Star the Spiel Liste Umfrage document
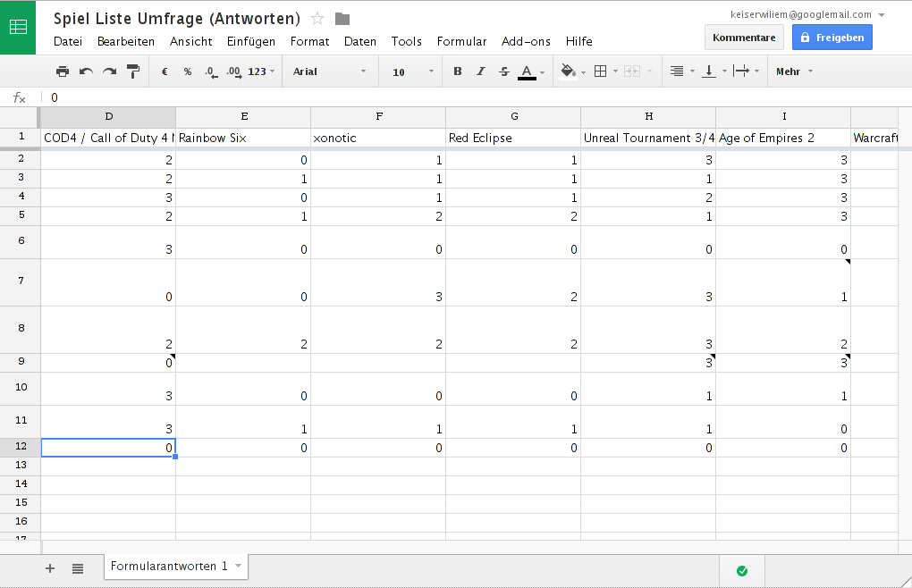This screenshot has height=588, width=912. click(x=317, y=19)
